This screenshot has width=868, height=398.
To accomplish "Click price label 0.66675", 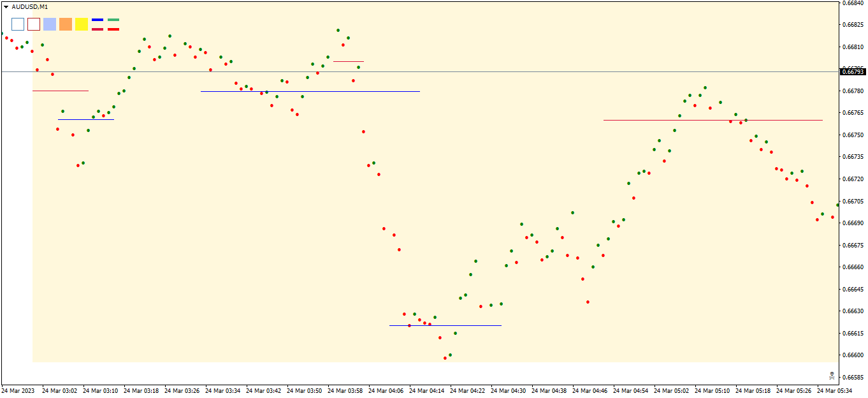I will coord(853,245).
